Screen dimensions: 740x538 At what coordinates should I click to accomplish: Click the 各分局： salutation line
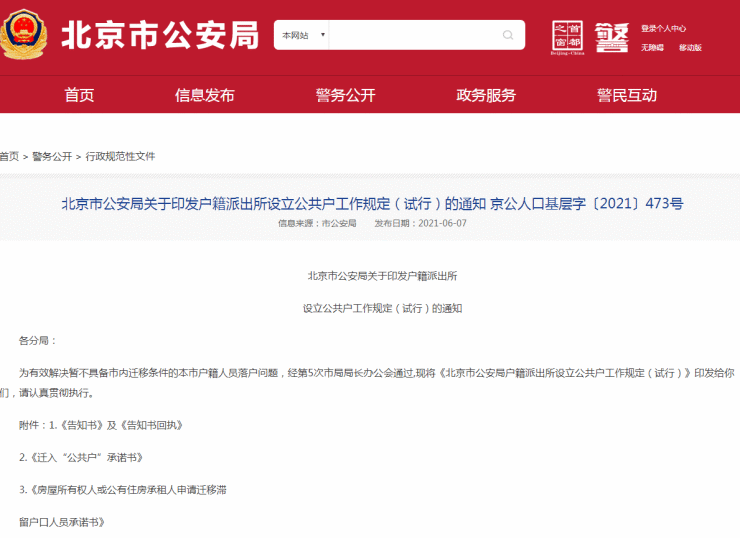[38, 341]
